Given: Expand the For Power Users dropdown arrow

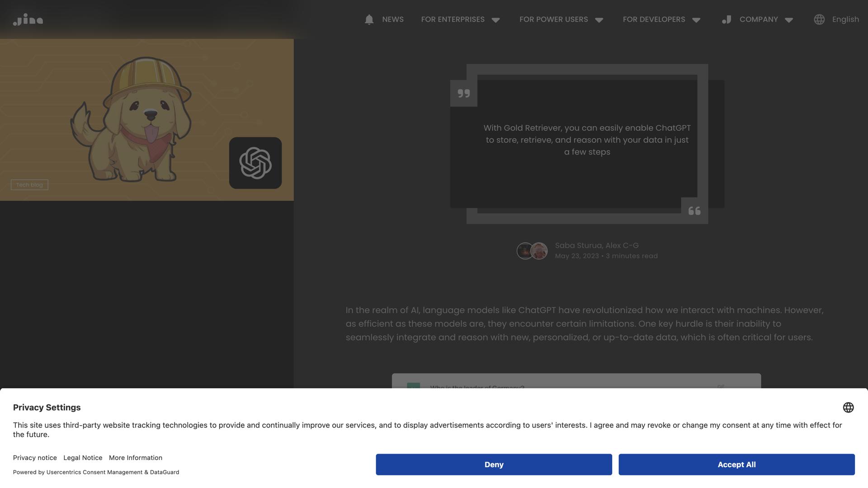Looking at the screenshot, I should click(x=599, y=20).
